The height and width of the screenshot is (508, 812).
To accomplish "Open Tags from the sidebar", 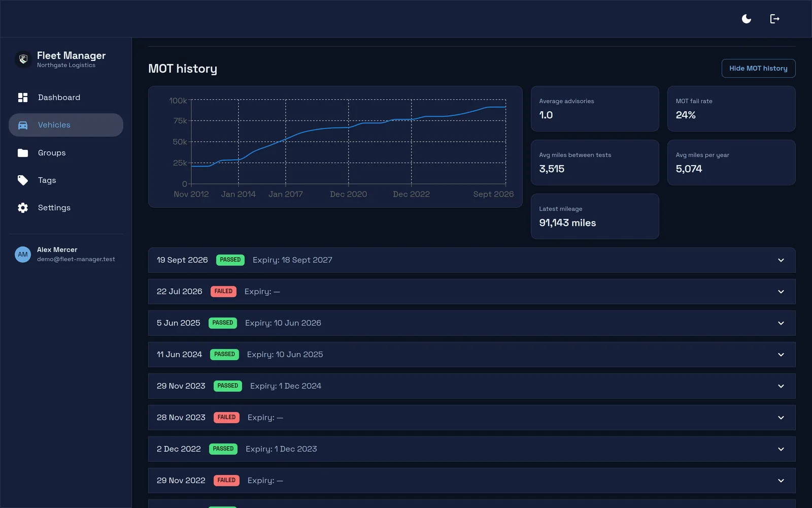I will (66, 180).
